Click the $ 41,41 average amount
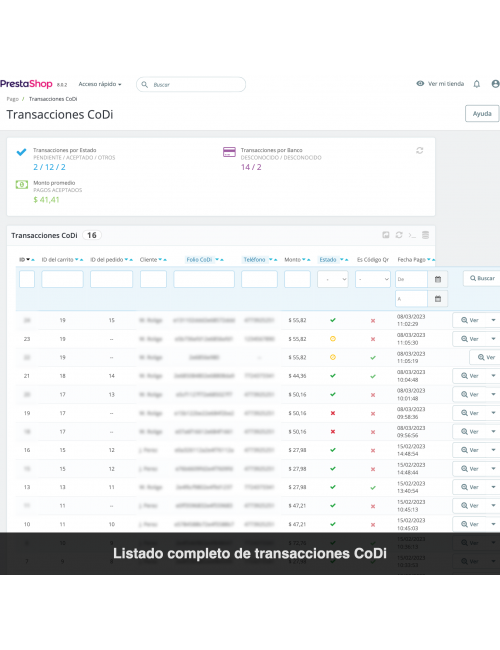The height and width of the screenshot is (650, 500). [46, 200]
